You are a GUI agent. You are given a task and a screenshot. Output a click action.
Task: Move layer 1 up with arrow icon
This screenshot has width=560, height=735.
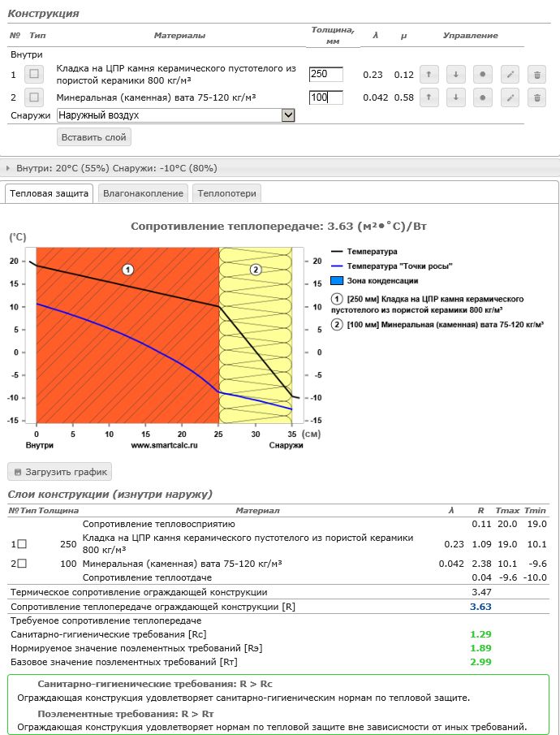coord(429,75)
